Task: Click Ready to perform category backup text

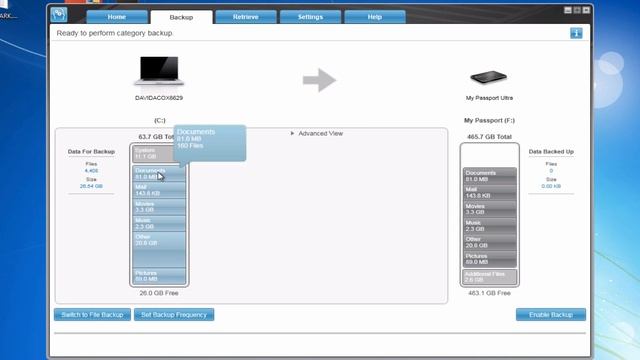Action: [114, 33]
